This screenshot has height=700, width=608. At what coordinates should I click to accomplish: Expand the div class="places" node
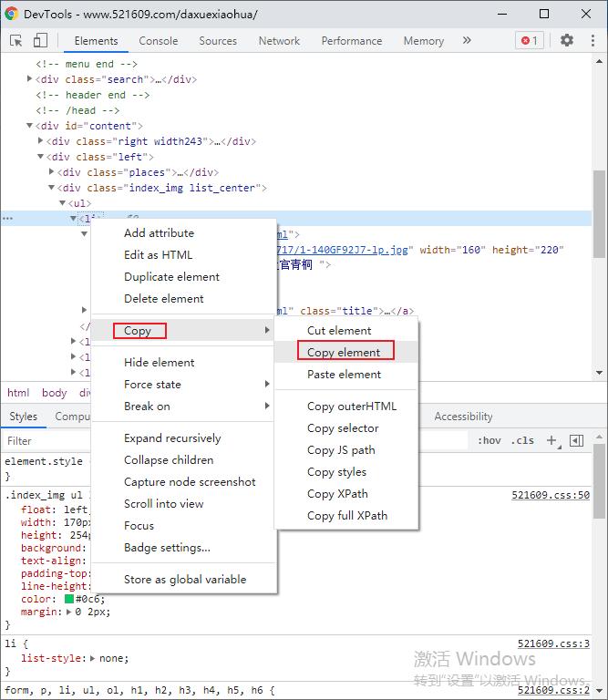52,172
